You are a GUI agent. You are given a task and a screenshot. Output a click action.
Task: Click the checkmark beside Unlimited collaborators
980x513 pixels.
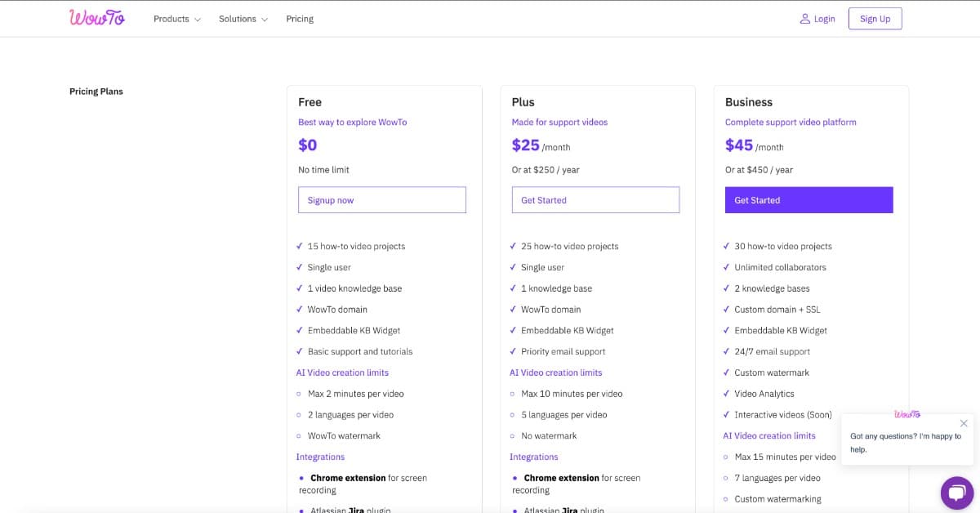click(727, 267)
